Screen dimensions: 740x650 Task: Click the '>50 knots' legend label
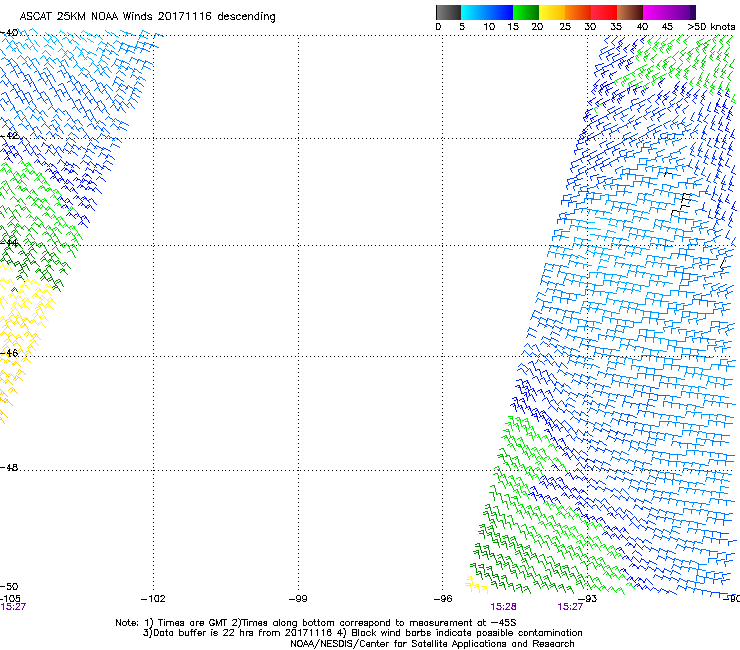click(x=711, y=27)
